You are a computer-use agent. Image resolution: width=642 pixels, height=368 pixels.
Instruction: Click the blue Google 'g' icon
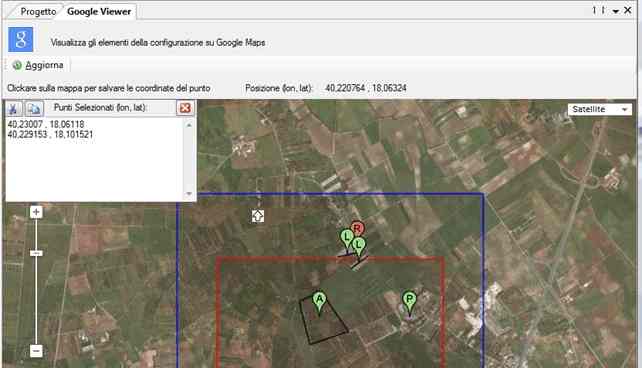click(x=20, y=39)
